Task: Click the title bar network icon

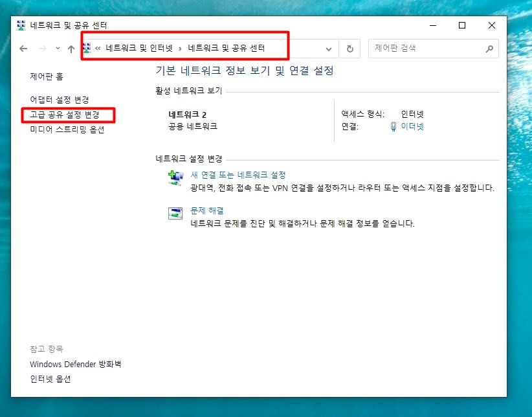Action: pyautogui.click(x=21, y=25)
